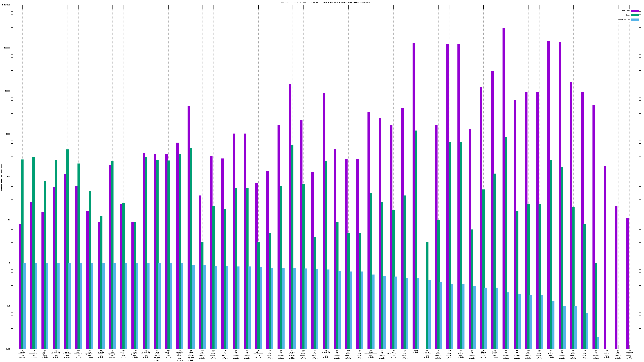Click the 'ips.whitelisted.org origin' axis label
The width and height of the screenshot is (644, 362).
pos(393,354)
